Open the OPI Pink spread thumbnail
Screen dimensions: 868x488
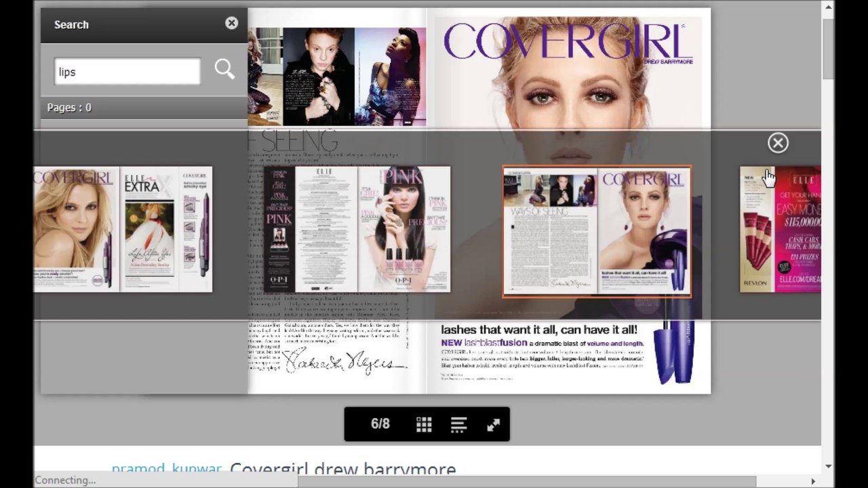pos(357,230)
